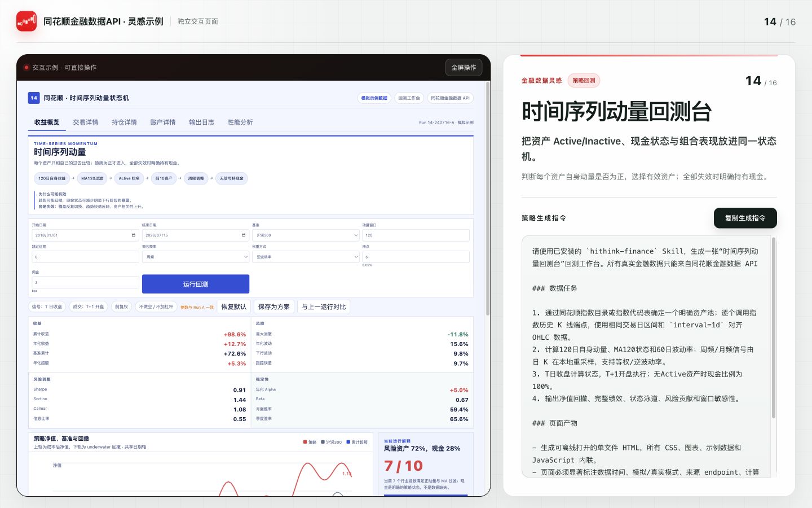The image size is (812, 508).
Task: Switch to the 收益概览 tab
Action: (47, 122)
